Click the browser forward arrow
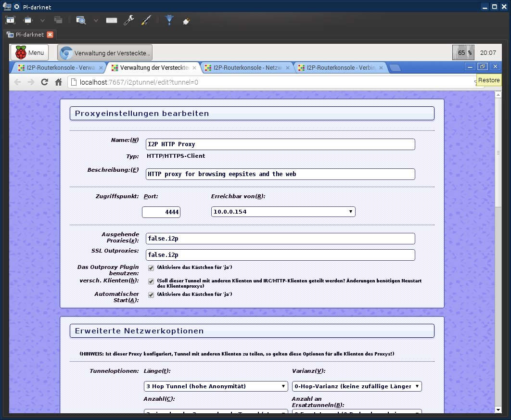Image resolution: width=511 pixels, height=420 pixels. click(x=31, y=82)
